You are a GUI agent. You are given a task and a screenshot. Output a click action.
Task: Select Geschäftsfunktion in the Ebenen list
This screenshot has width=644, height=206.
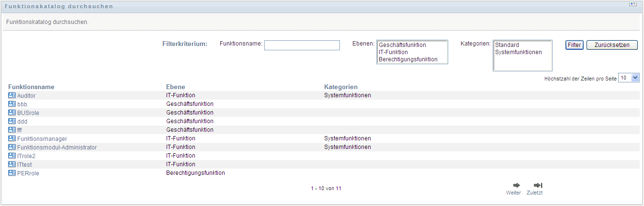point(402,45)
